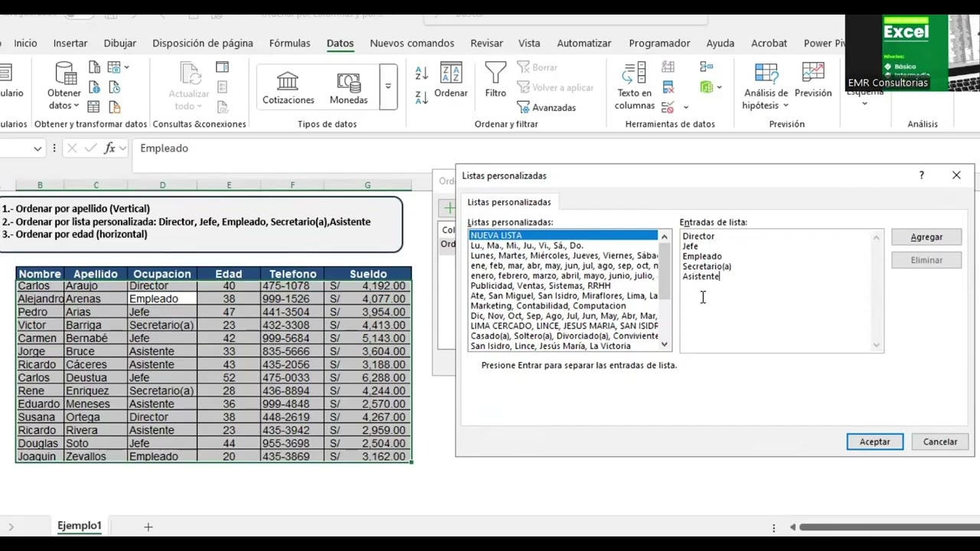
Task: Select Lunes, Martes, Miércoles list
Action: click(563, 256)
